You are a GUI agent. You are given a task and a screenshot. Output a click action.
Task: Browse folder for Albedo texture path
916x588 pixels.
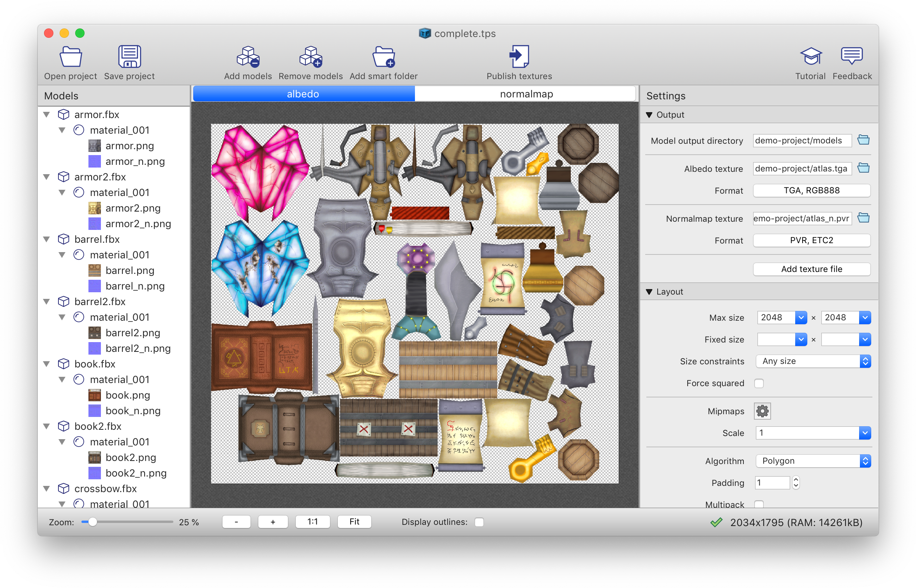[863, 168]
